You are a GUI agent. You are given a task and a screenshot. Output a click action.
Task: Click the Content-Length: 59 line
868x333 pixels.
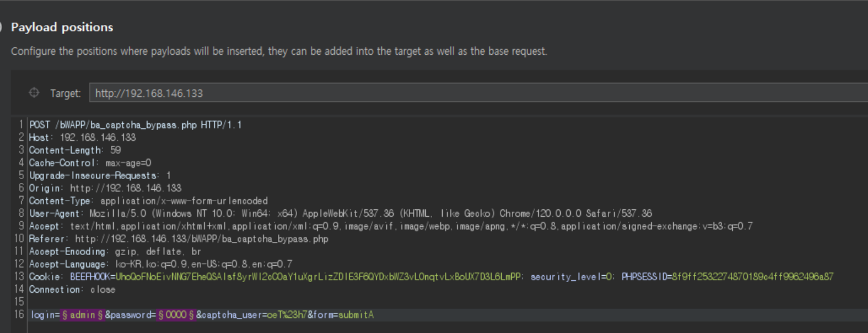pyautogui.click(x=75, y=150)
